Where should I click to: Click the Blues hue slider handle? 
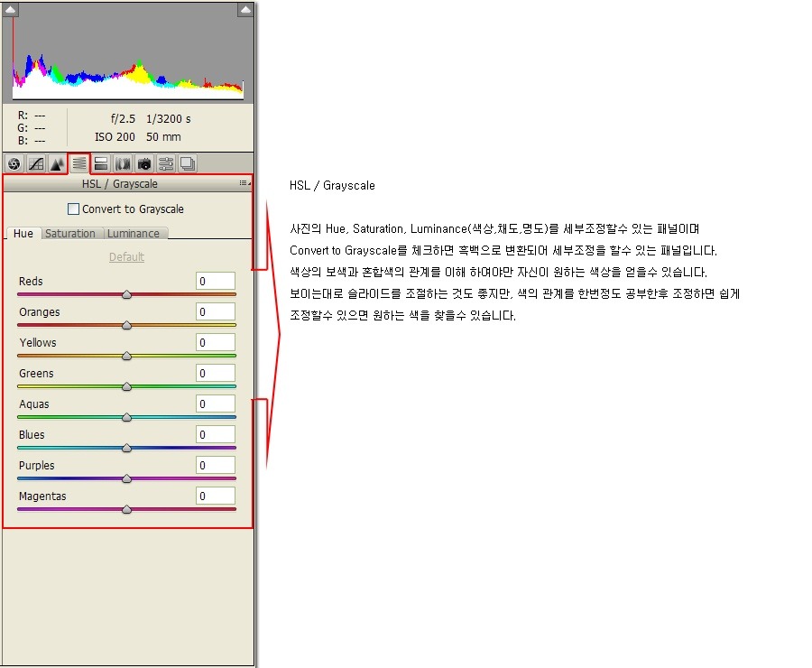126,448
